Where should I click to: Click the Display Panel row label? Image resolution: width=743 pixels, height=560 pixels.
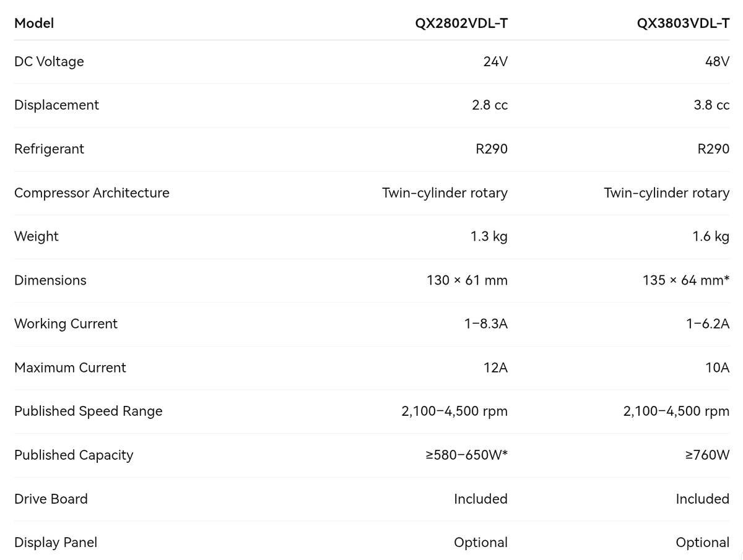56,543
